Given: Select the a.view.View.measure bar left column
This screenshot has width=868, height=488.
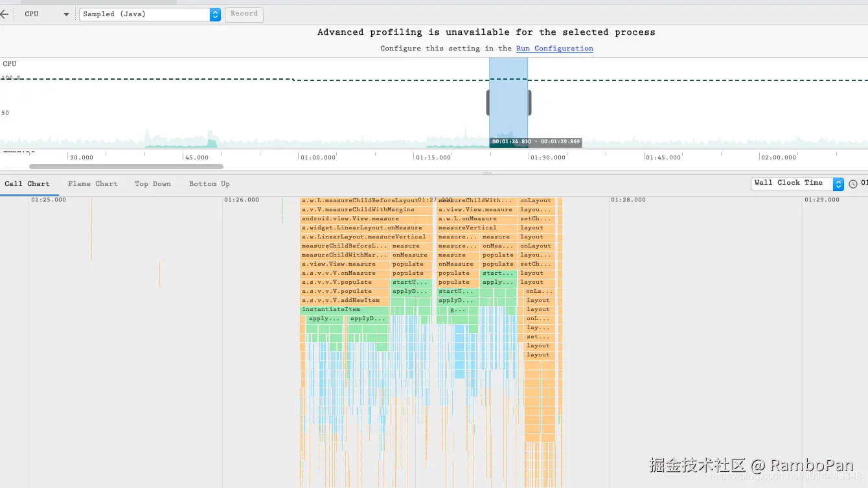Looking at the screenshot, I should point(345,264).
